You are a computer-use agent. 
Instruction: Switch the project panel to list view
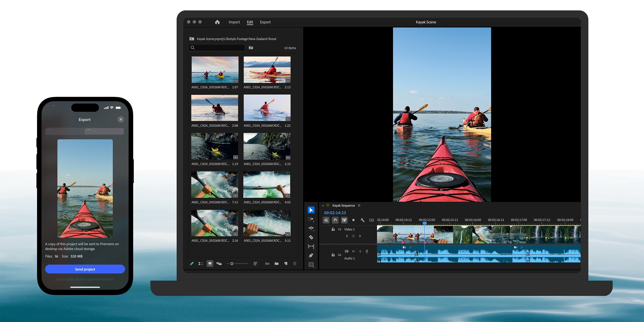[x=201, y=263]
